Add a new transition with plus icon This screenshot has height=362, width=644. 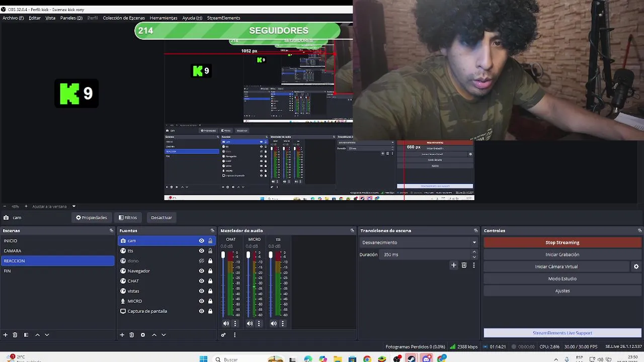453,265
